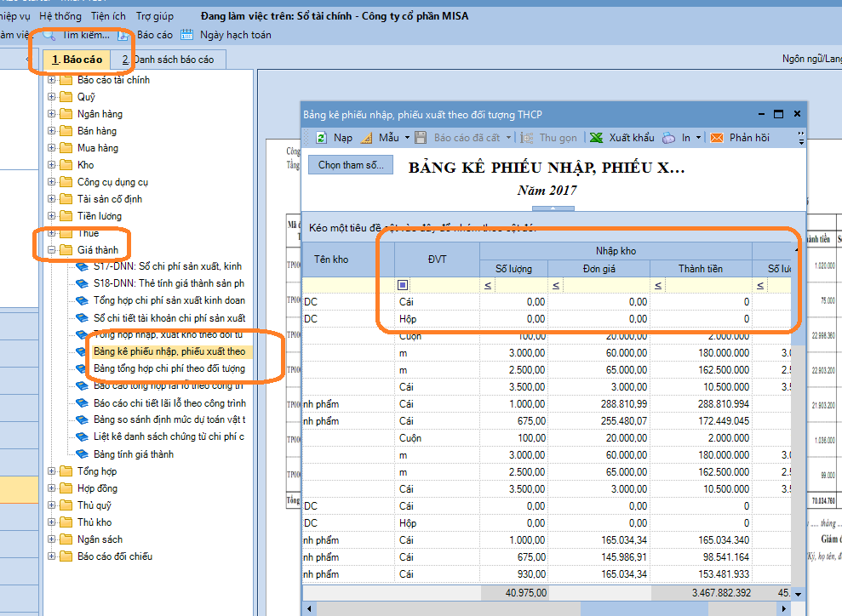Image resolution: width=842 pixels, height=616 pixels.
Task: Click the Nạp reload icon
Action: click(321, 138)
